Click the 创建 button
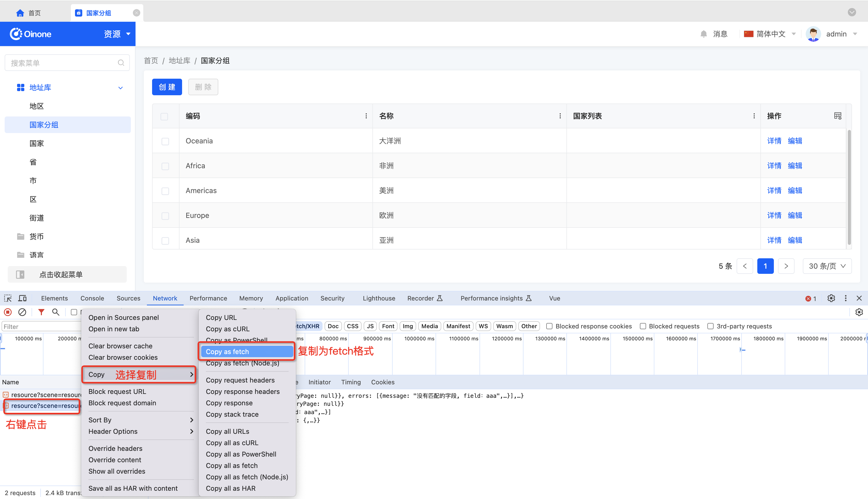The image size is (868, 499). 167,87
